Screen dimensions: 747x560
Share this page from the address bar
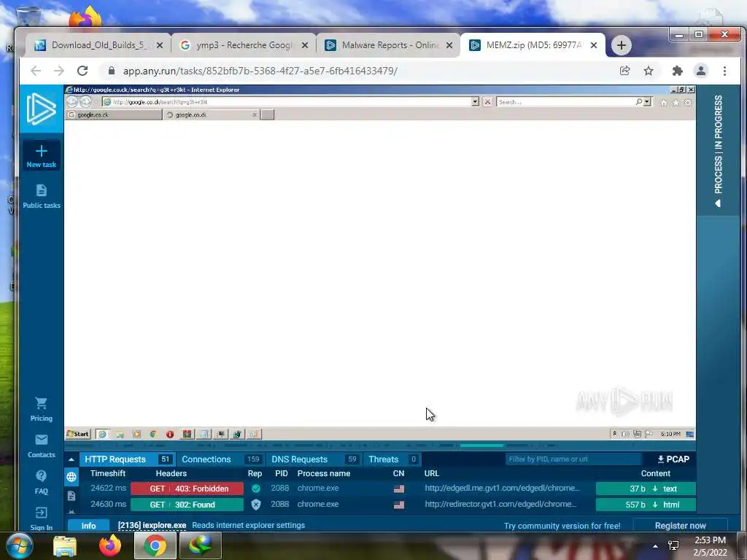point(624,71)
